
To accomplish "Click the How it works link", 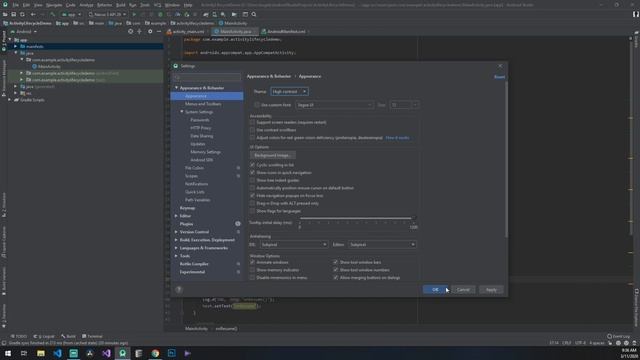I will click(397, 138).
